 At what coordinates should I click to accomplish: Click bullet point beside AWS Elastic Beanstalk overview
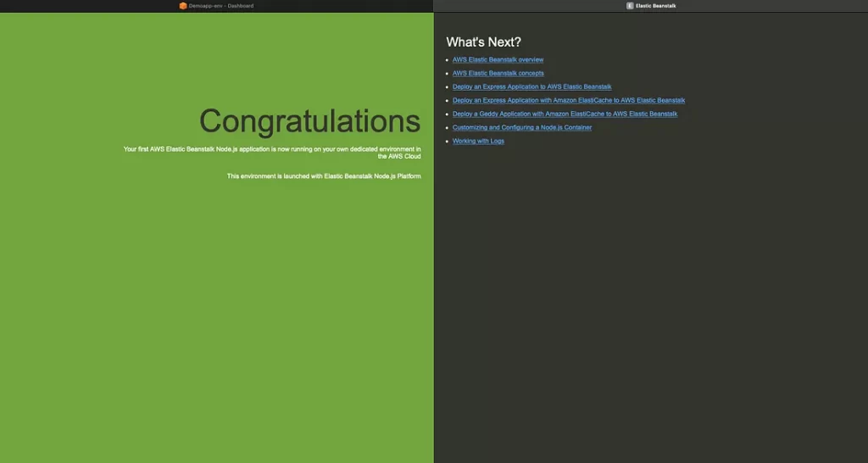point(447,60)
